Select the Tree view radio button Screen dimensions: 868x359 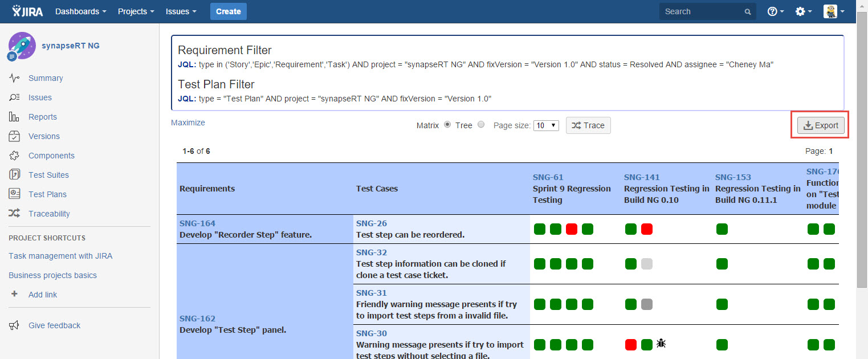click(x=481, y=125)
